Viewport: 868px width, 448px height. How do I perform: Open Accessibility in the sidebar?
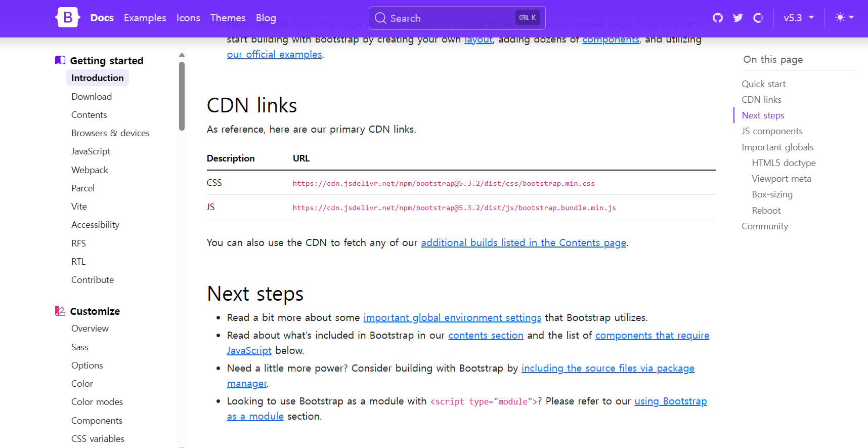[95, 225]
